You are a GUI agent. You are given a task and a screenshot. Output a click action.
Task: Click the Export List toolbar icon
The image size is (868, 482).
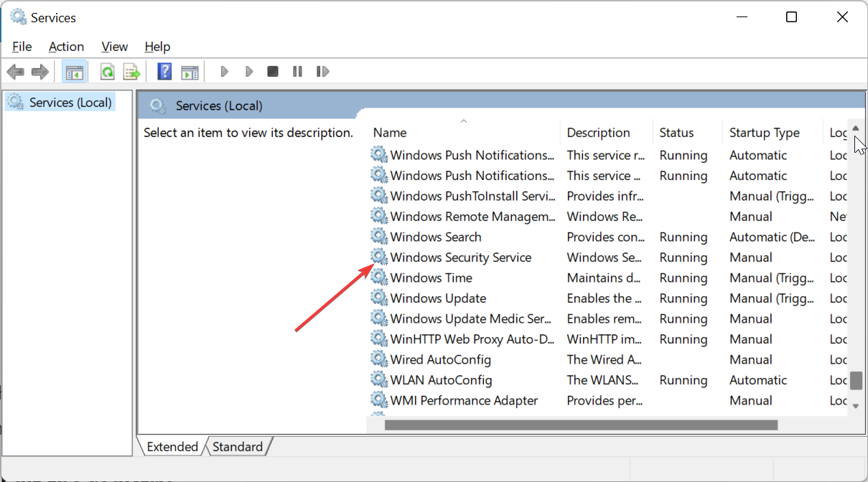click(131, 72)
